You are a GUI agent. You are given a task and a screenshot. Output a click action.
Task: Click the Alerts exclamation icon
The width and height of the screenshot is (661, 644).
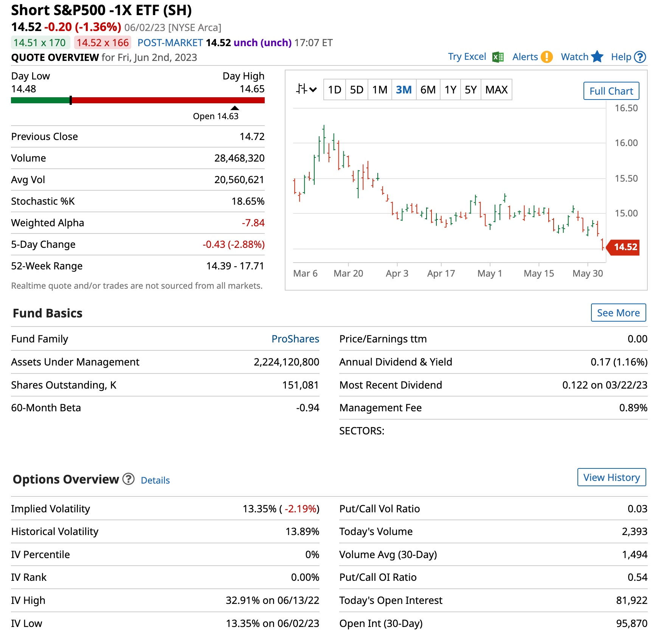click(546, 57)
